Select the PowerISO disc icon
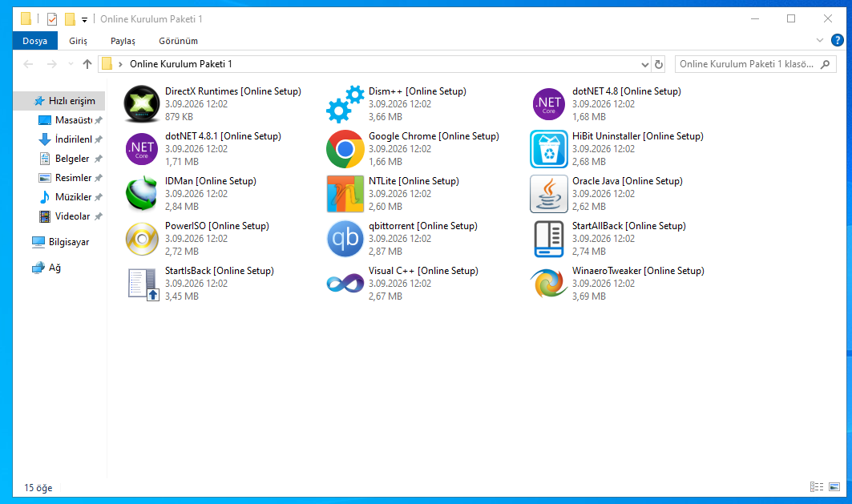 pos(142,239)
